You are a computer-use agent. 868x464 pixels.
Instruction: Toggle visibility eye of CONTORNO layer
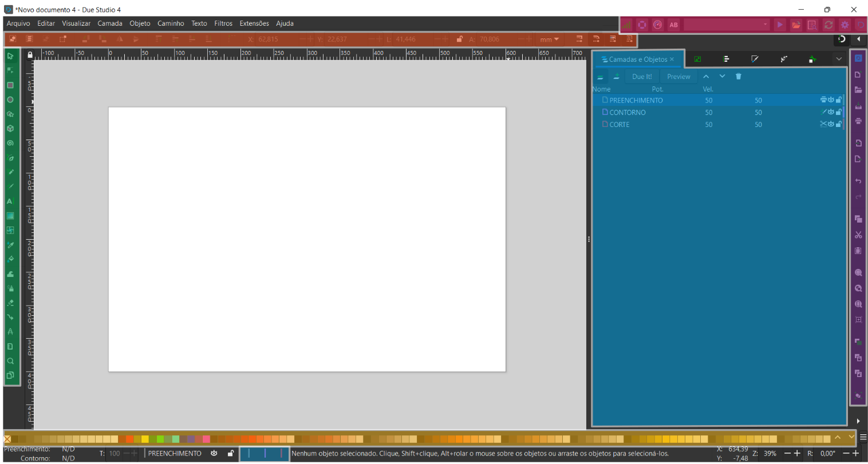[x=831, y=112]
